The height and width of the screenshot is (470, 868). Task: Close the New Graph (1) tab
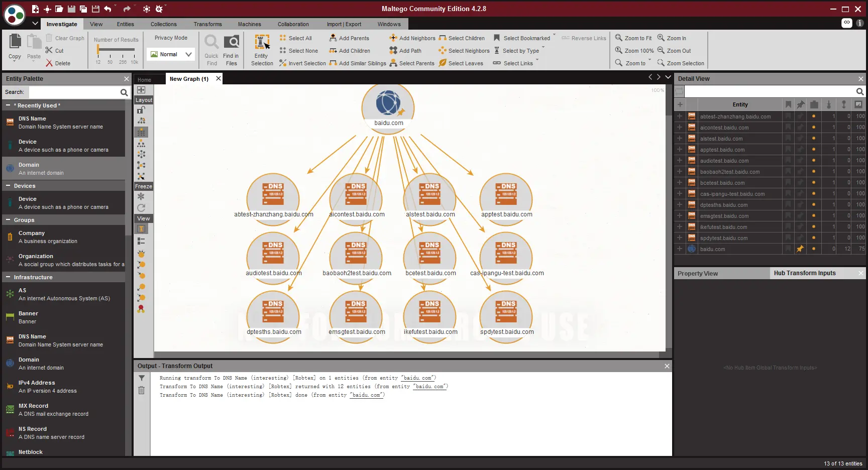(x=219, y=78)
